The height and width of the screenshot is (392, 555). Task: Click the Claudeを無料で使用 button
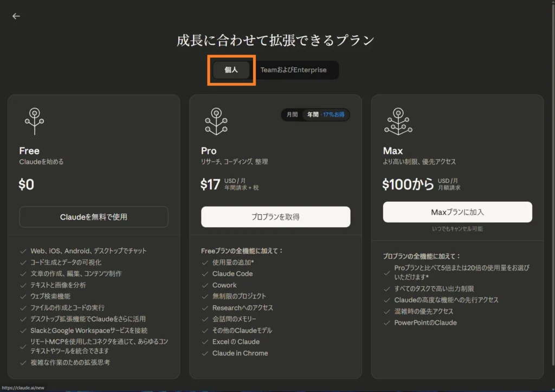pos(93,216)
